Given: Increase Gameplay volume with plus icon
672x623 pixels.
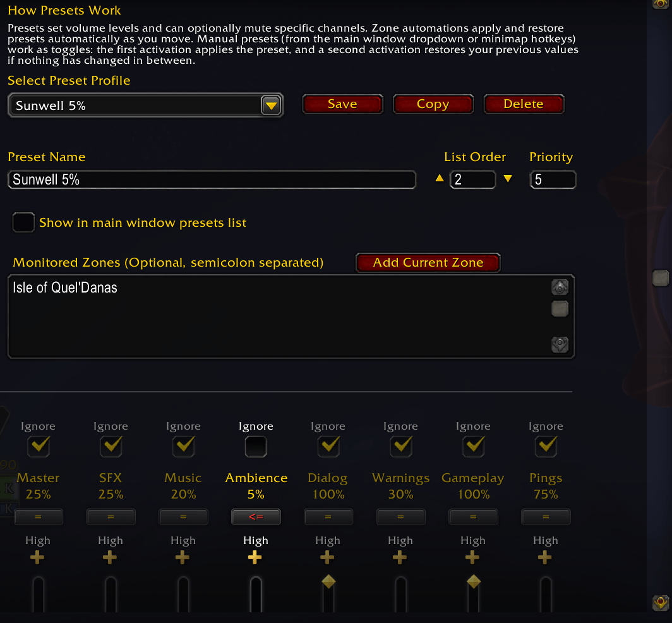Looking at the screenshot, I should [472, 557].
